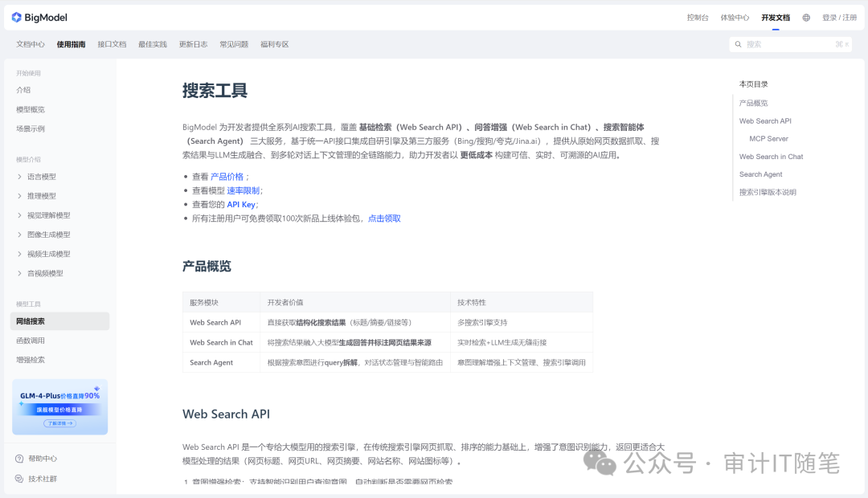Open 帮助中心 help icon
Screen dimensions: 868x498
tap(19, 459)
